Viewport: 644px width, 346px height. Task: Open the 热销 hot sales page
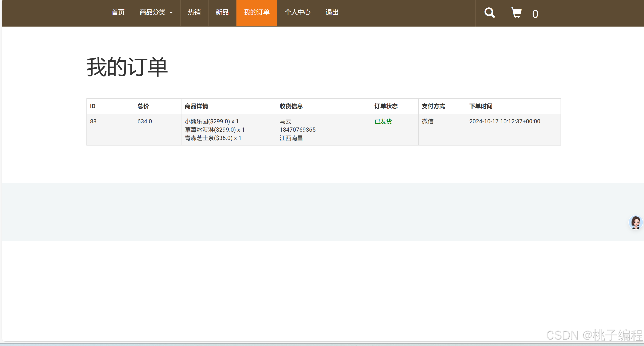[194, 12]
